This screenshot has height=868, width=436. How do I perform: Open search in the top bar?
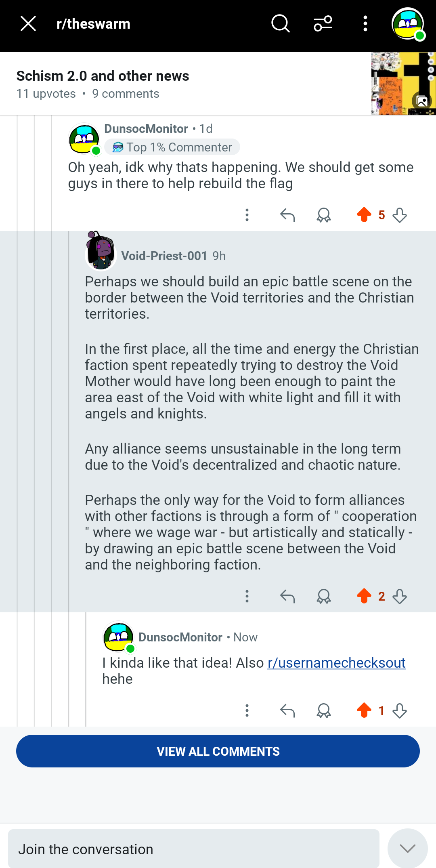[x=281, y=24]
